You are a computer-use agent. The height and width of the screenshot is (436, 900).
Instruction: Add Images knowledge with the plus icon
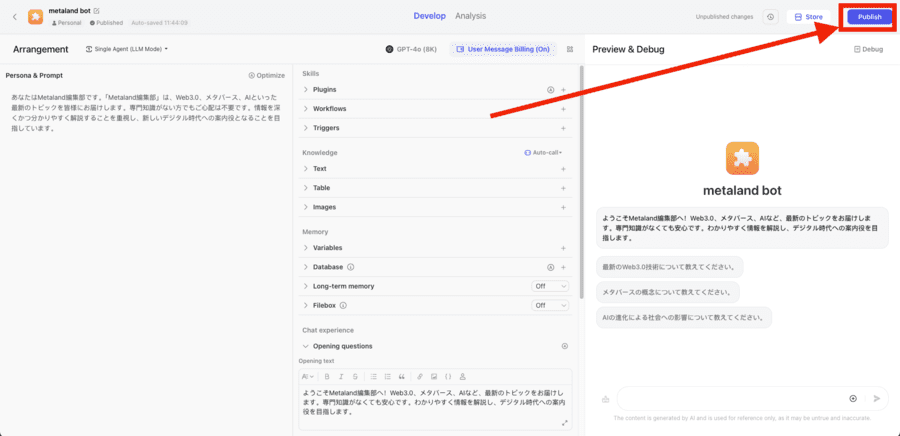tap(563, 207)
